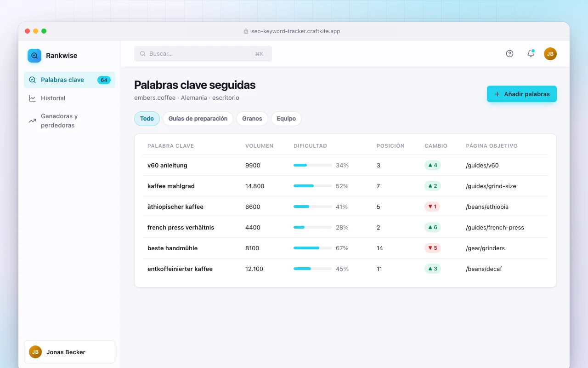Filter by Guías de preparación

198,119
